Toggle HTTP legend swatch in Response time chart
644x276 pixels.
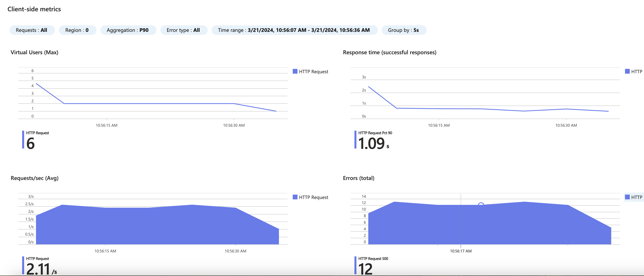(627, 71)
